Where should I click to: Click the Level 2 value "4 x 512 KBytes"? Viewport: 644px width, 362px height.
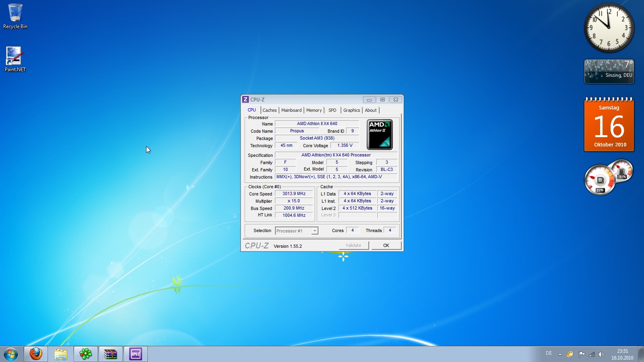[x=357, y=208]
